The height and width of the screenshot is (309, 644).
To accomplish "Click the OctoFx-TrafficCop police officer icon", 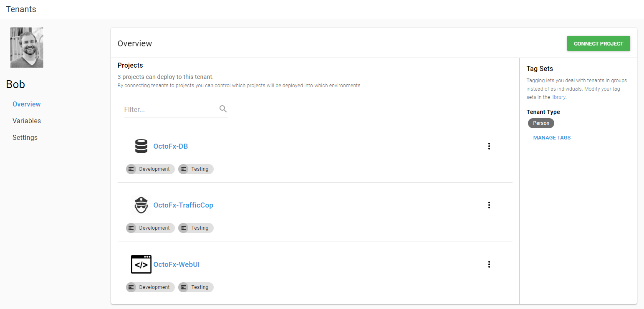I will click(141, 205).
